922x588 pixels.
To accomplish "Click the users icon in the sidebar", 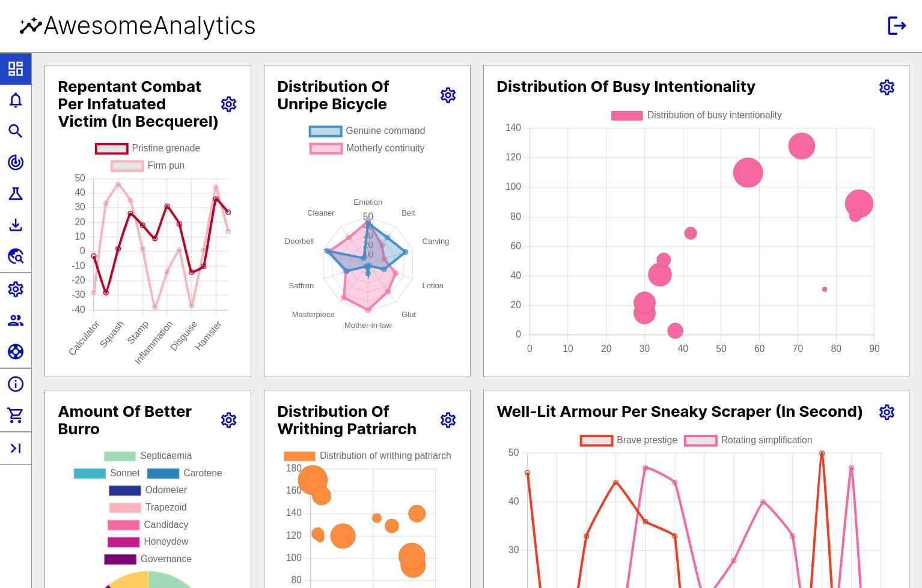I will tap(16, 320).
